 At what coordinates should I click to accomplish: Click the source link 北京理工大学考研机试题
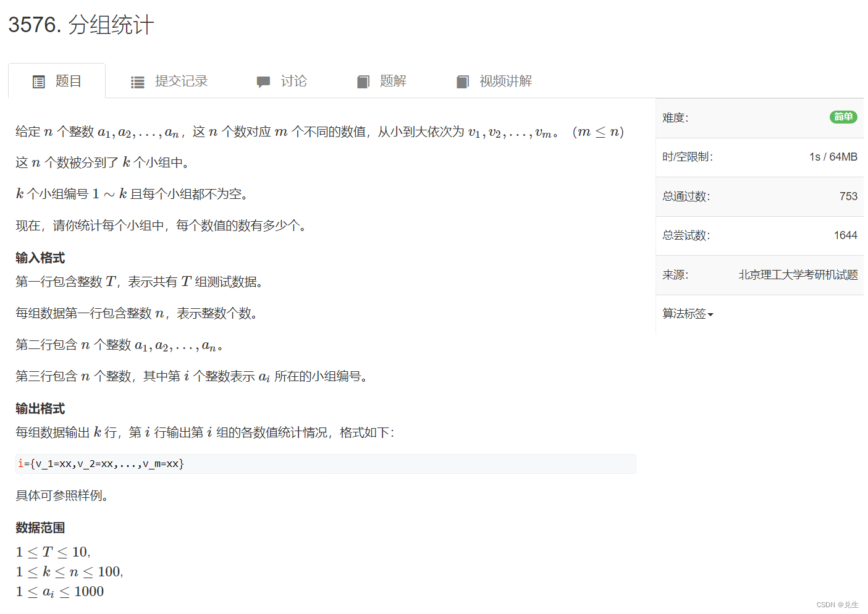(x=797, y=275)
